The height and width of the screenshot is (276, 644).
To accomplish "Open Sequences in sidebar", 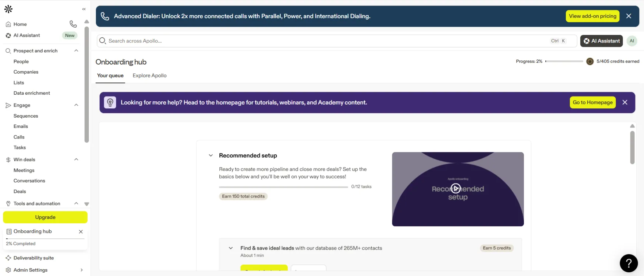I will pos(26,116).
